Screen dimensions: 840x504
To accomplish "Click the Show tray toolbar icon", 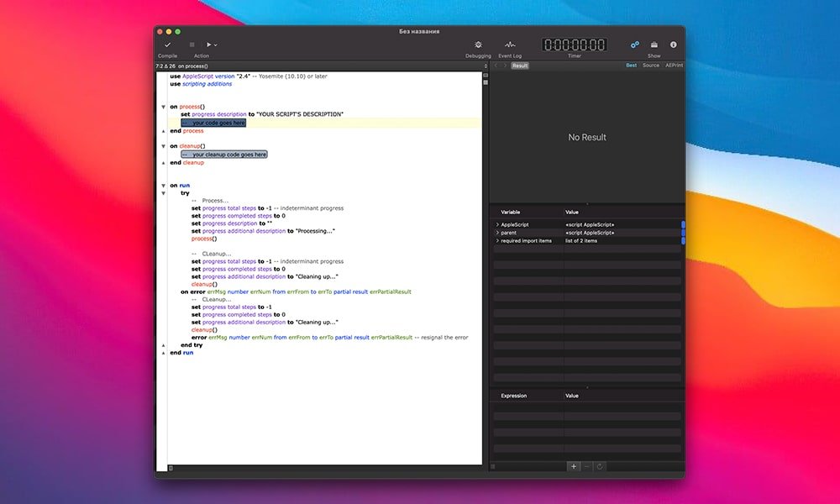I will (654, 45).
